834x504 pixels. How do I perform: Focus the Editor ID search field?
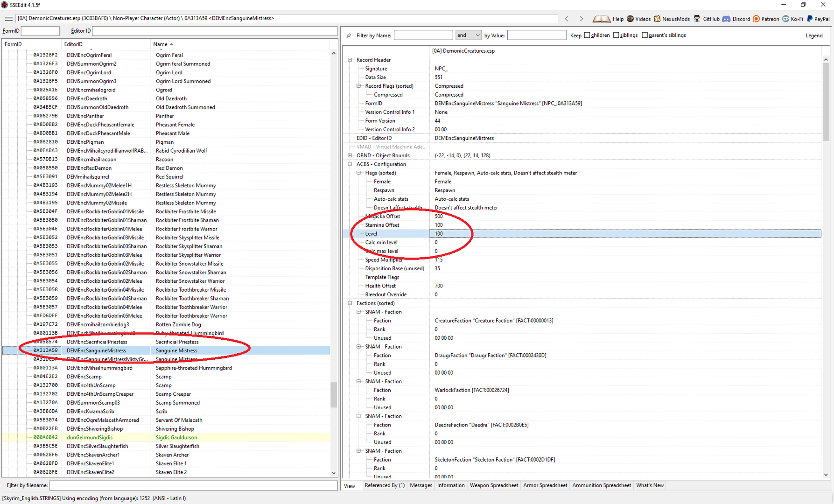pyautogui.click(x=215, y=31)
